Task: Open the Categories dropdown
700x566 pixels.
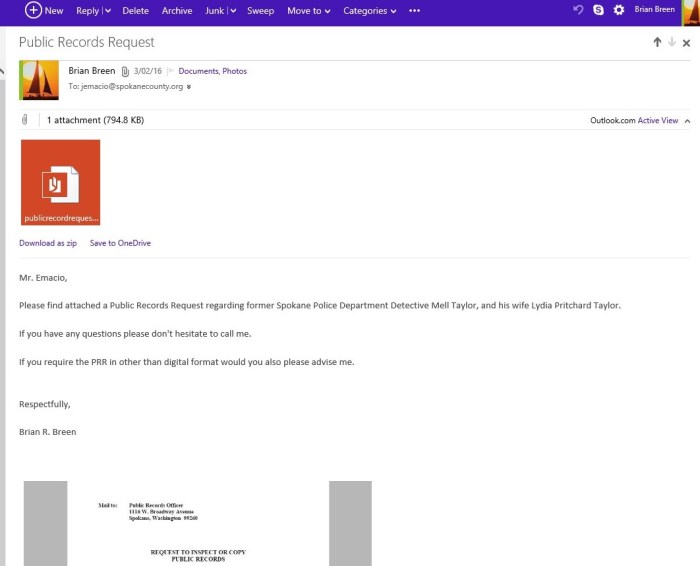Action: 369,11
